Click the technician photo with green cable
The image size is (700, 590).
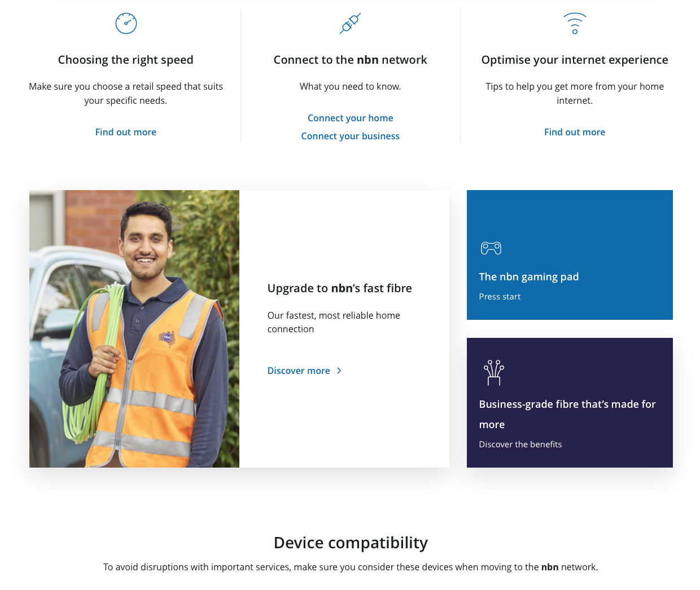[x=134, y=328]
